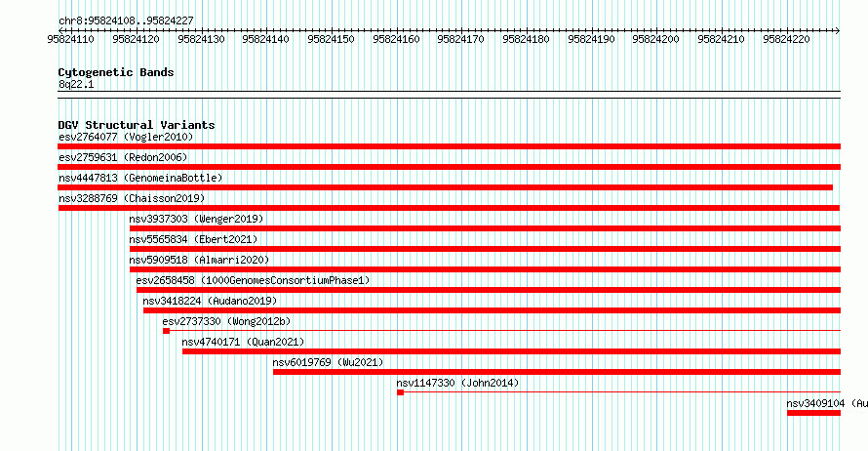Click ruler position 95824180
The image size is (868, 451).
tap(526, 39)
